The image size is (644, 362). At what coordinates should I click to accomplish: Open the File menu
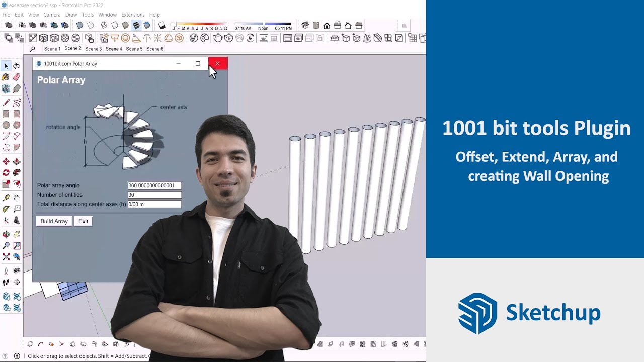click(x=6, y=15)
